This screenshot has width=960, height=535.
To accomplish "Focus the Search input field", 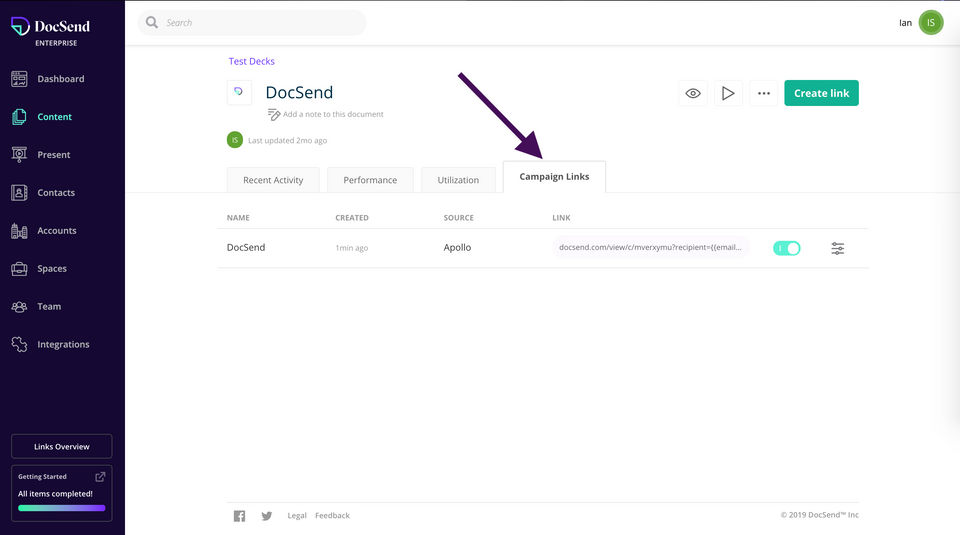I will pyautogui.click(x=252, y=23).
